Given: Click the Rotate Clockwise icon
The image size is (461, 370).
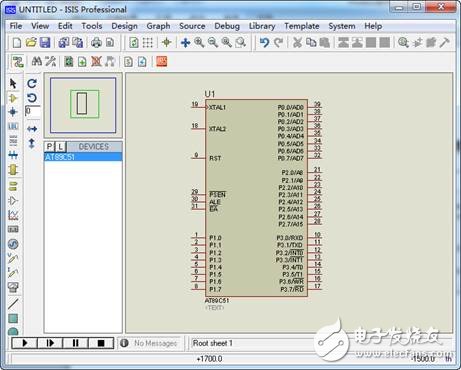Looking at the screenshot, I should pos(32,83).
